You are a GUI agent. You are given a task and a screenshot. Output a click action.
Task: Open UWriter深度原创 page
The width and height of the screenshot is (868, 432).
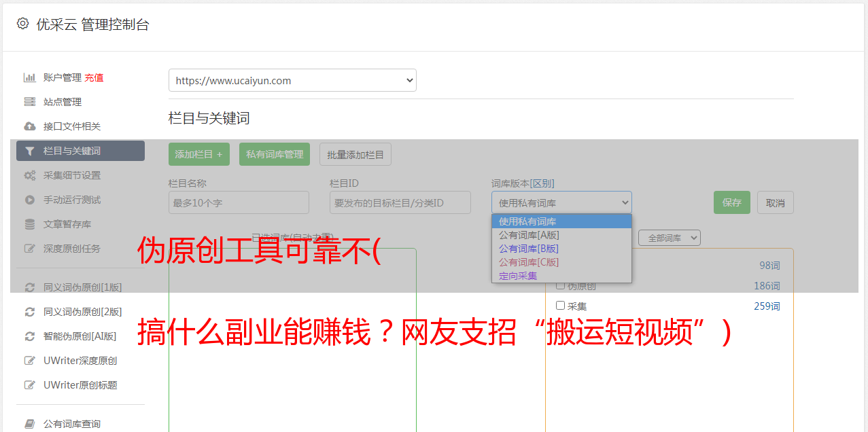pyautogui.click(x=80, y=361)
